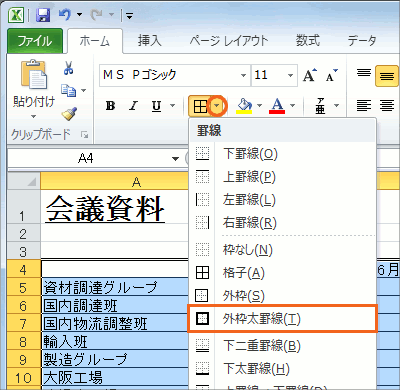Screen dimensions: 400x390
Task: Choose 外枠(S) outside borders
Action: [283, 295]
